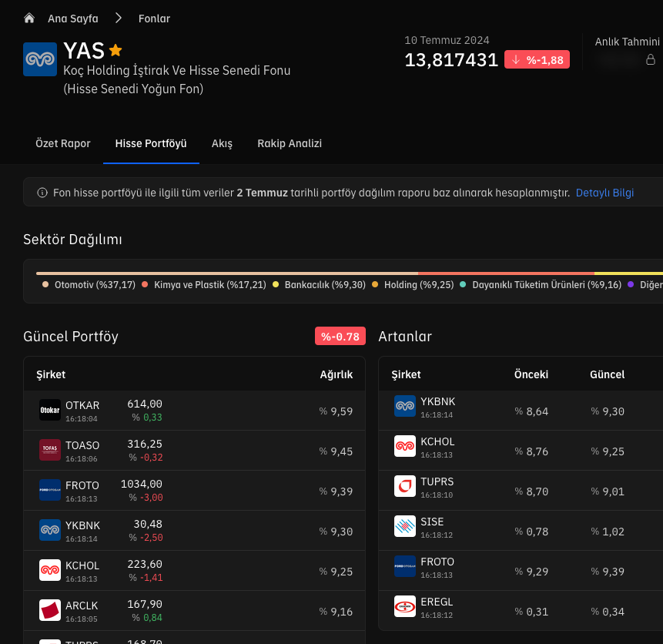Click the Önceki column header in Artanlar
663x644 pixels.
click(531, 374)
